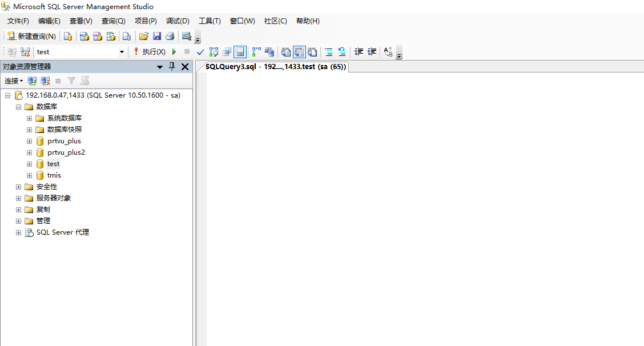
Task: Toggle Include Actual Execution Plan
Action: 256,52
